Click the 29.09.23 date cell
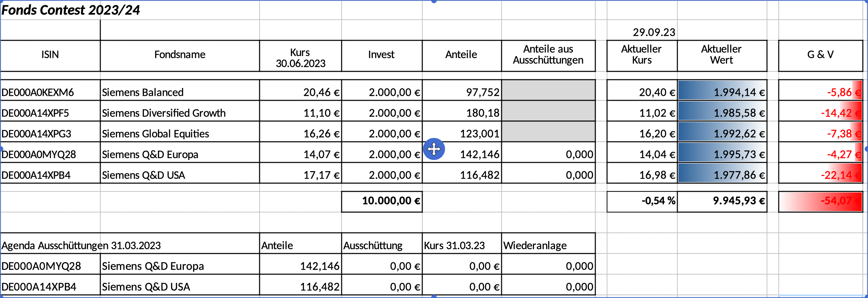The height and width of the screenshot is (298, 868). pyautogui.click(x=654, y=32)
